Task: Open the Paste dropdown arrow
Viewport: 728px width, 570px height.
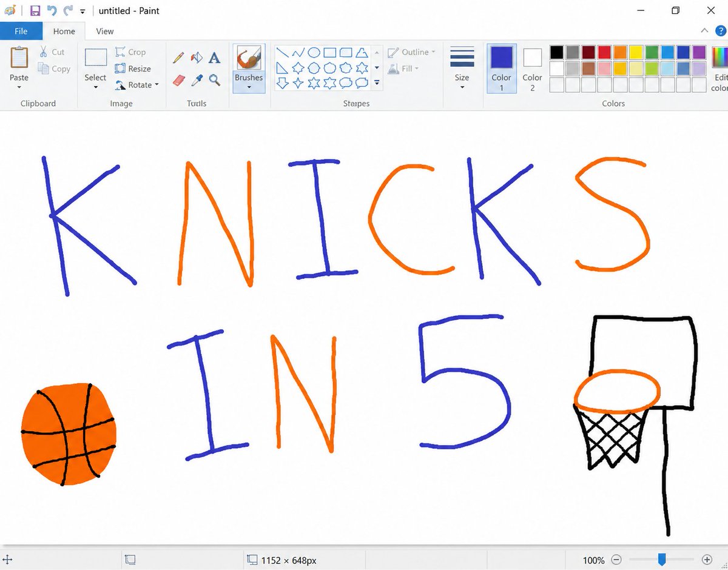Action: point(19,87)
